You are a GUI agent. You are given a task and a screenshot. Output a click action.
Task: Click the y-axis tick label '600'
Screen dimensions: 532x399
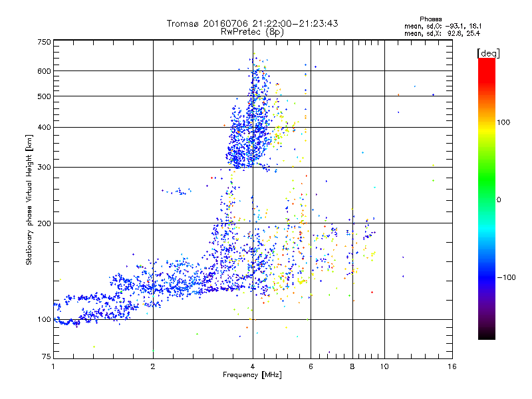click(x=44, y=71)
